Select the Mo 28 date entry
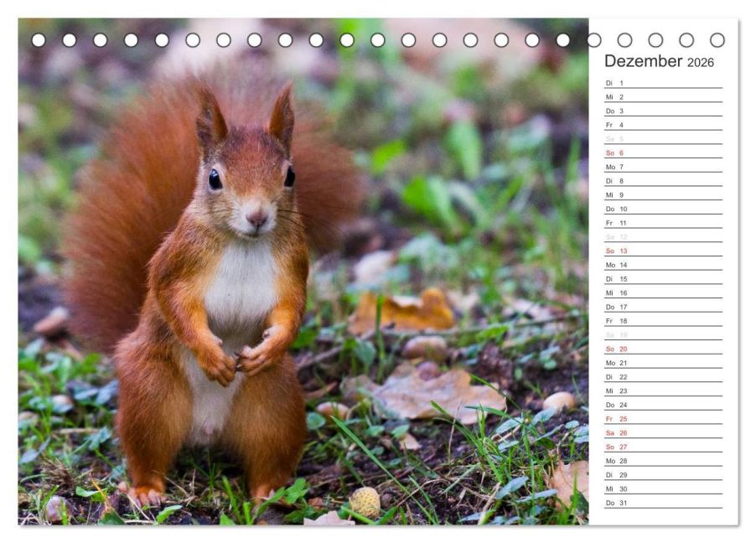Image resolution: width=756 pixels, height=543 pixels. [664, 461]
